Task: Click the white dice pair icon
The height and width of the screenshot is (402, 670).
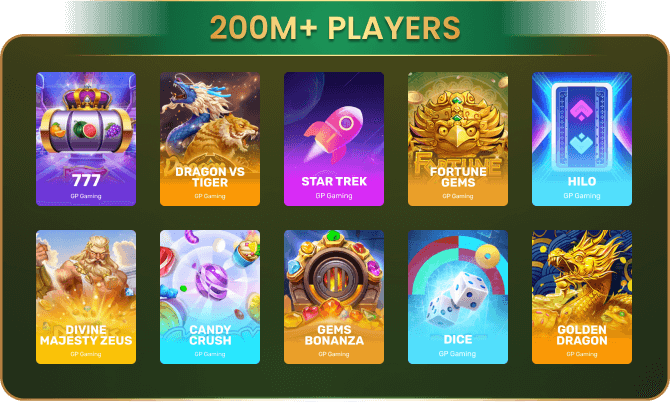Action: [x=456, y=300]
